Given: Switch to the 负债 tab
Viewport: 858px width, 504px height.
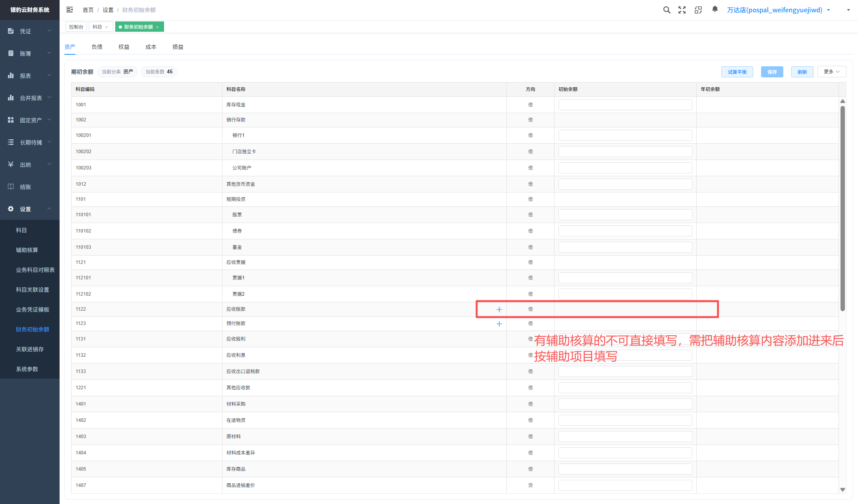Looking at the screenshot, I should pyautogui.click(x=97, y=47).
